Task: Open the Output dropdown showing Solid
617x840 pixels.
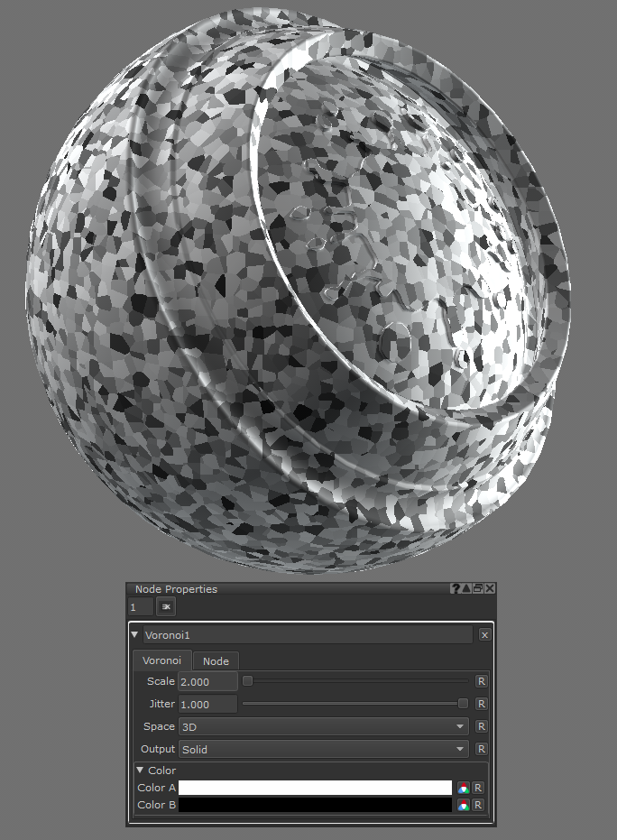Action: 324,749
